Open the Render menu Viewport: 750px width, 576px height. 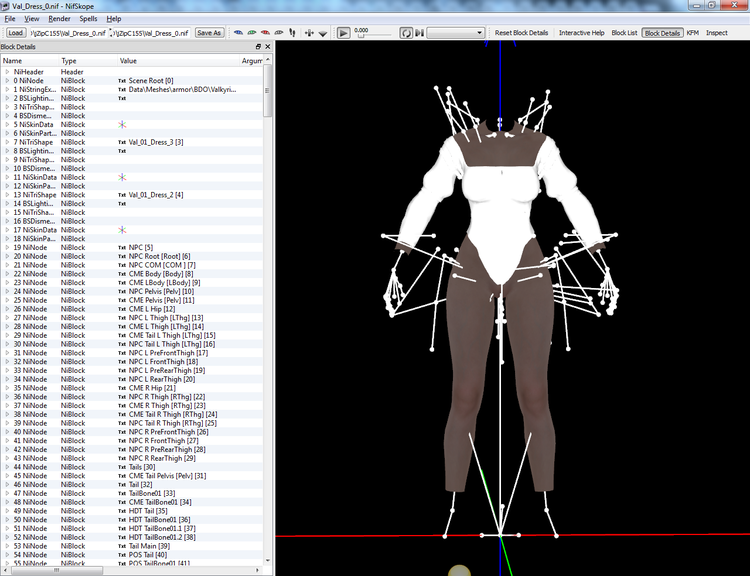coord(59,19)
